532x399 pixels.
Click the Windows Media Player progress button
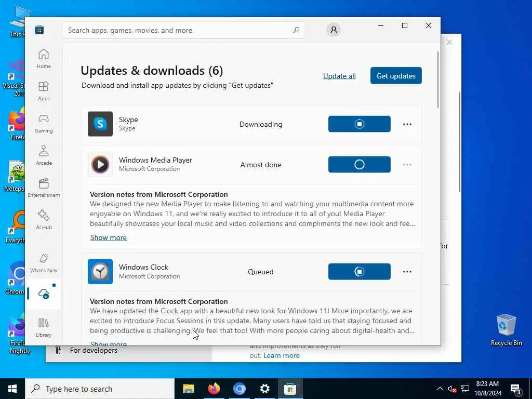click(360, 165)
